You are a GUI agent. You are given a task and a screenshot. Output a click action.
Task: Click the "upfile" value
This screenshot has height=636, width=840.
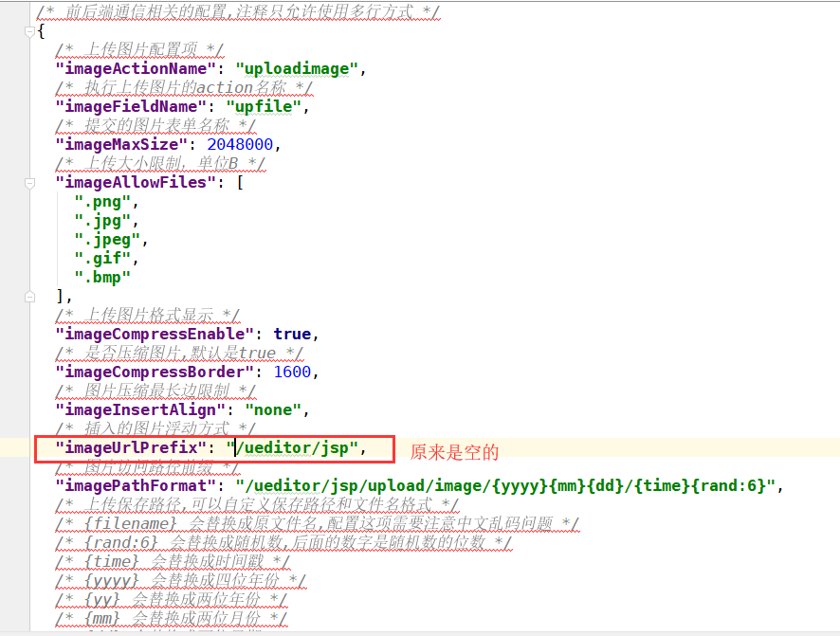[x=265, y=106]
